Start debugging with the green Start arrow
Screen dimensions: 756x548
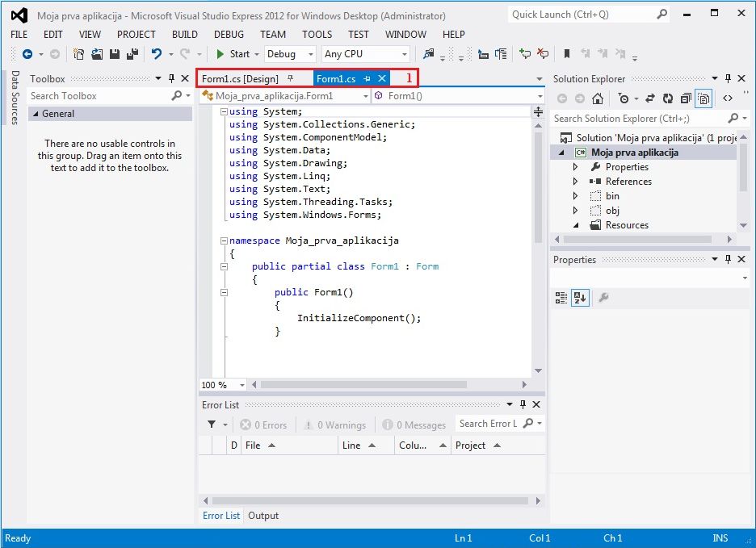click(x=220, y=54)
